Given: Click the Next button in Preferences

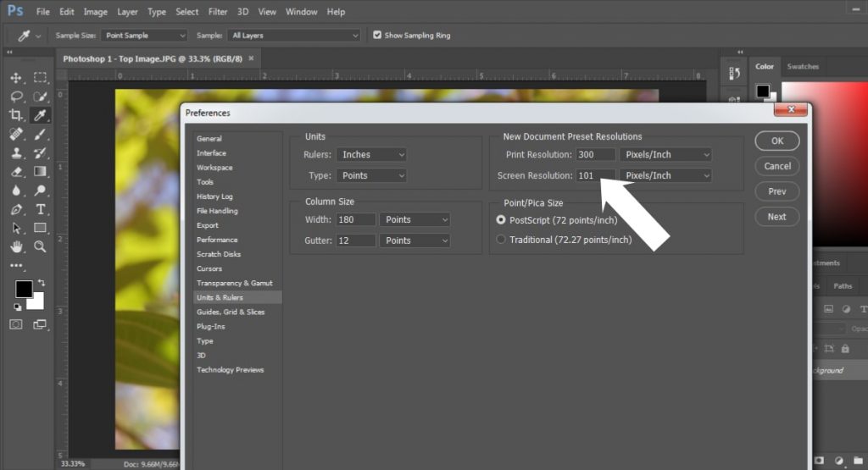Looking at the screenshot, I should [x=776, y=217].
